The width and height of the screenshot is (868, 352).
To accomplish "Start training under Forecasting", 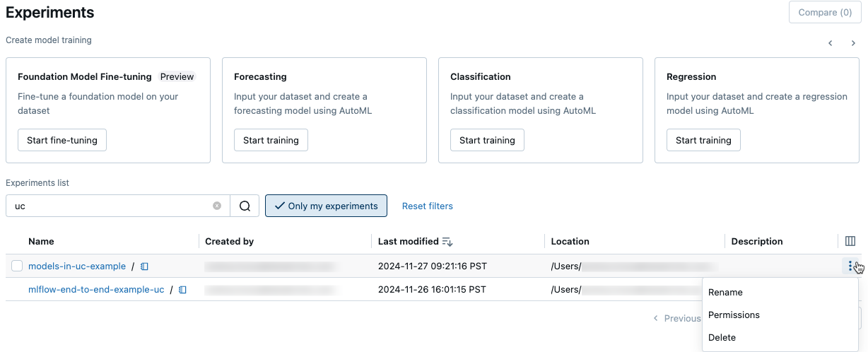I will pyautogui.click(x=271, y=140).
